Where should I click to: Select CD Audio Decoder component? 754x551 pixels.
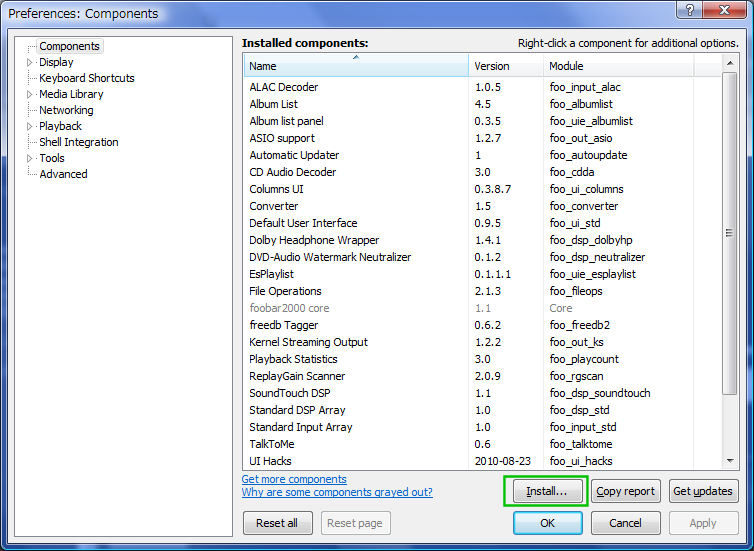coord(483,172)
